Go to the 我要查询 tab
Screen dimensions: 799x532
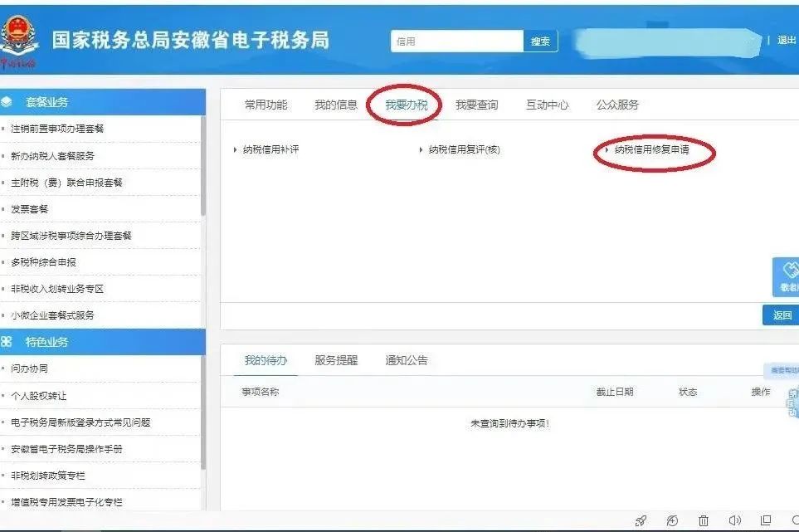[477, 105]
